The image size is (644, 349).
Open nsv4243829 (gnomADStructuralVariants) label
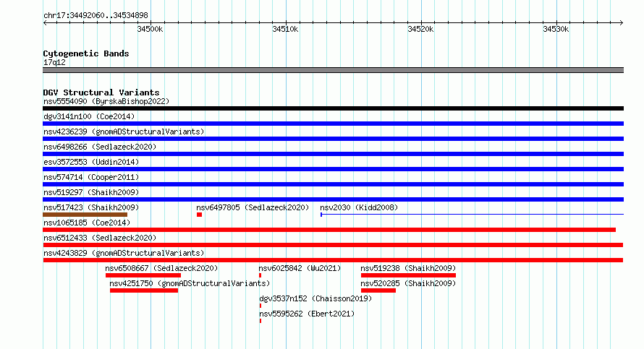pos(124,253)
